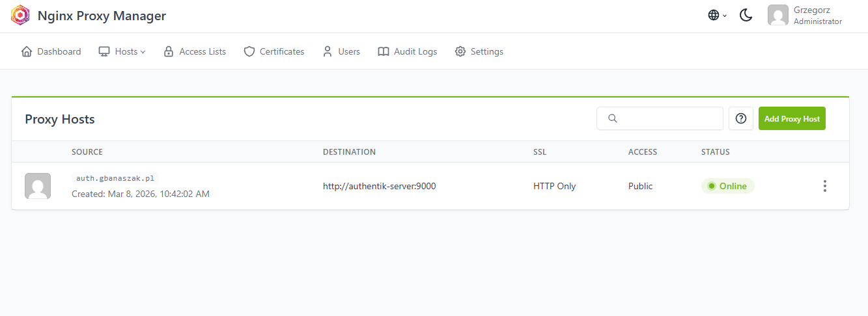The width and height of the screenshot is (868, 316).
Task: Open the language globe selector
Action: [717, 16]
